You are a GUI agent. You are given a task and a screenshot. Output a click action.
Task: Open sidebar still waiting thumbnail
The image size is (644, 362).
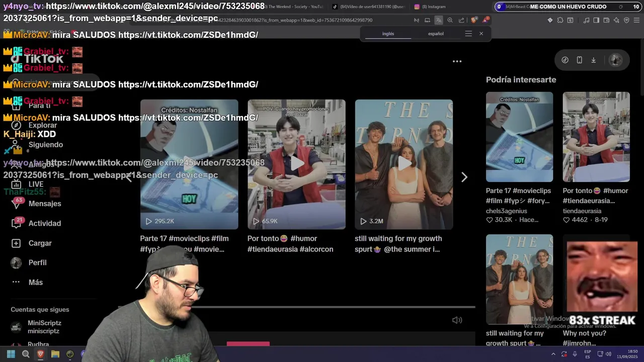tap(519, 279)
